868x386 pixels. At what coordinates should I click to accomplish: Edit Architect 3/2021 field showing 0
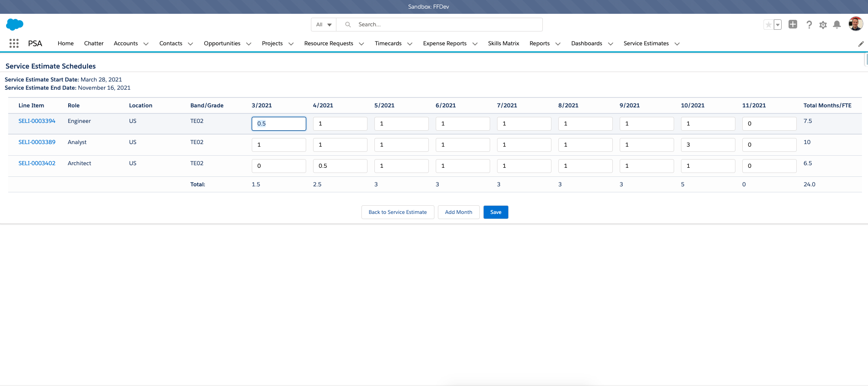coord(279,166)
